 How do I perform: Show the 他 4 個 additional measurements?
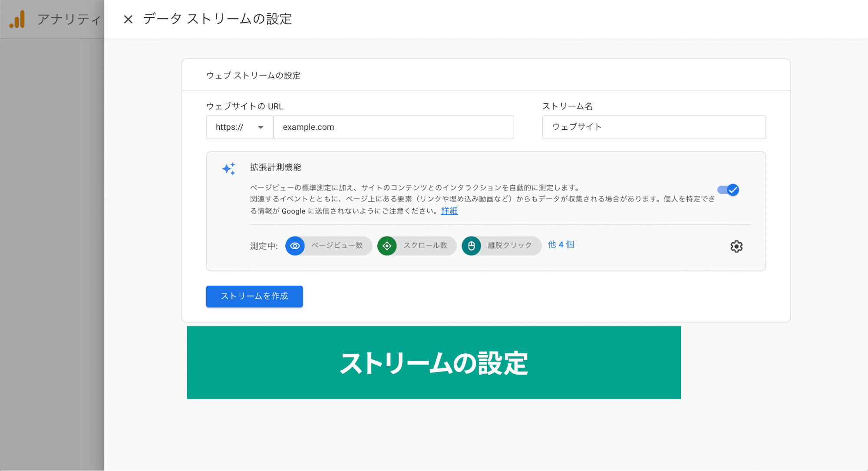tap(561, 245)
